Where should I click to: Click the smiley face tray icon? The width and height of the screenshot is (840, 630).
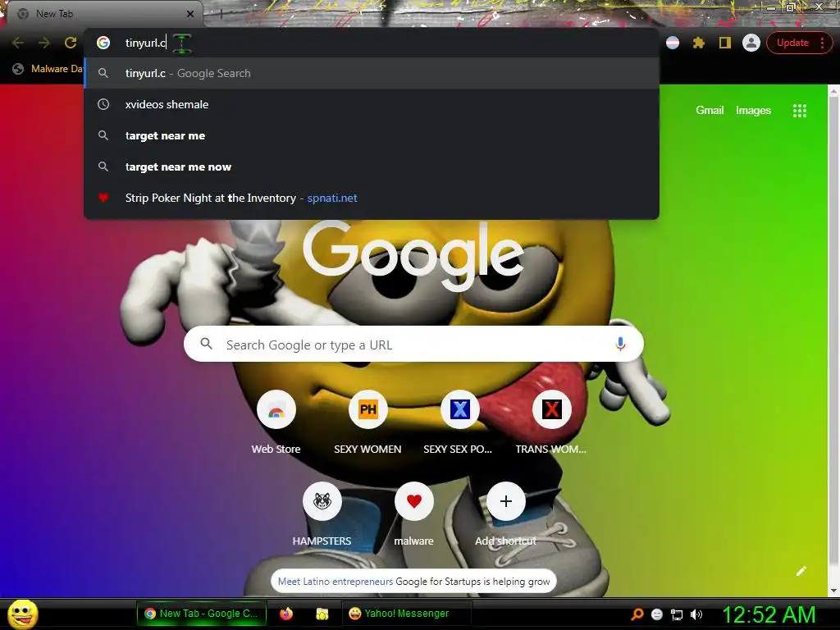tap(657, 614)
